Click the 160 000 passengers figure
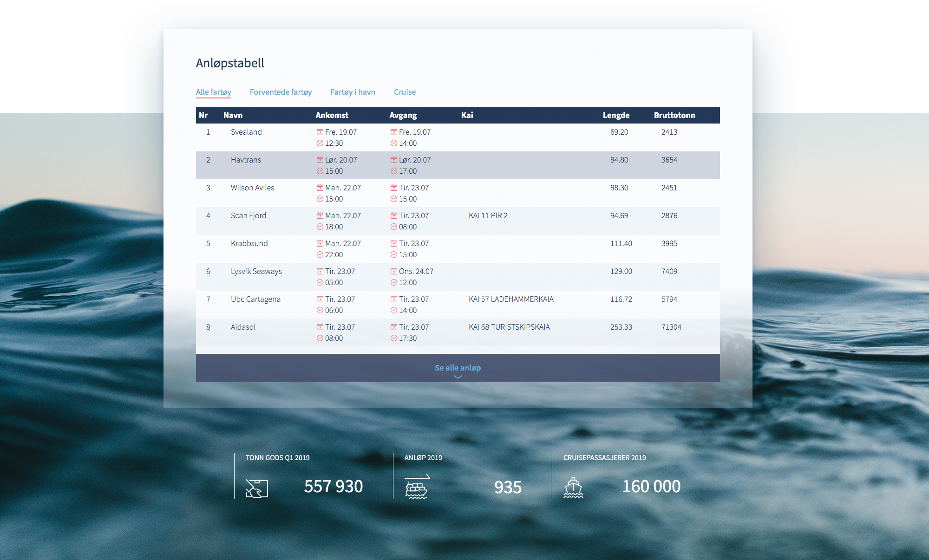Screen dimensions: 929x560 pyautogui.click(x=651, y=486)
